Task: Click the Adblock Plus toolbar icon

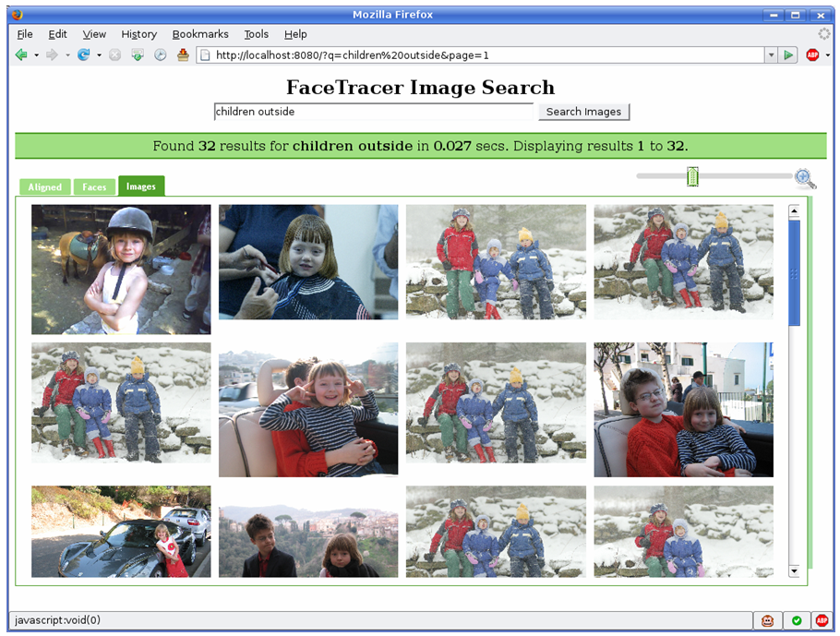Action: (812, 55)
